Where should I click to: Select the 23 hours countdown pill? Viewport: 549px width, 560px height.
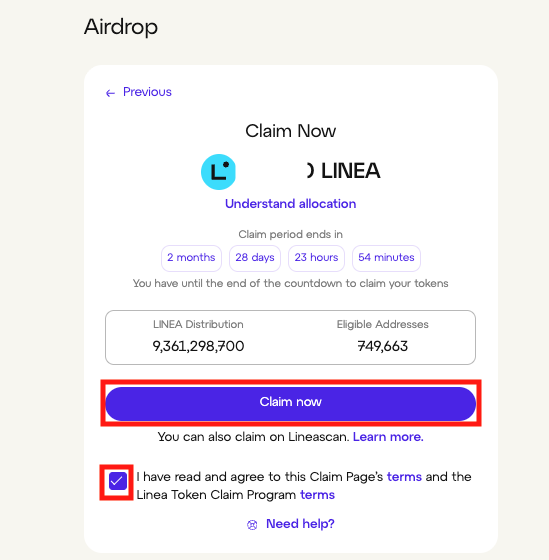[x=316, y=258]
